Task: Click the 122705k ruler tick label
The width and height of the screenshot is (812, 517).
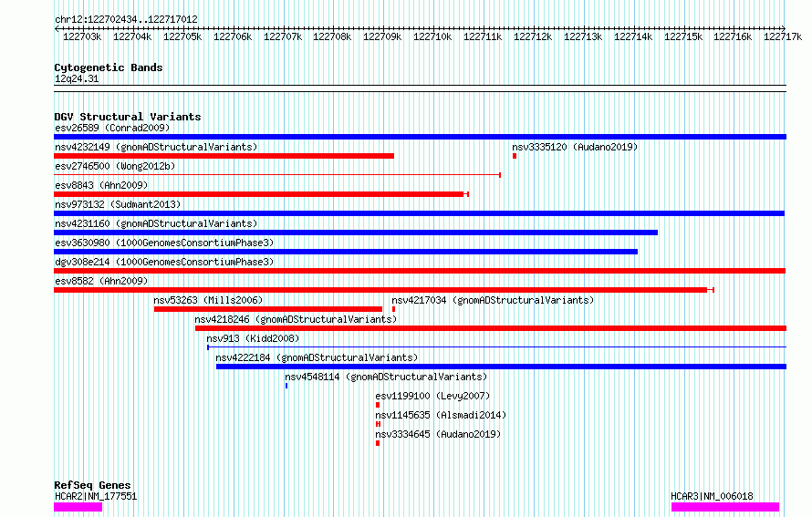Action: pyautogui.click(x=182, y=36)
